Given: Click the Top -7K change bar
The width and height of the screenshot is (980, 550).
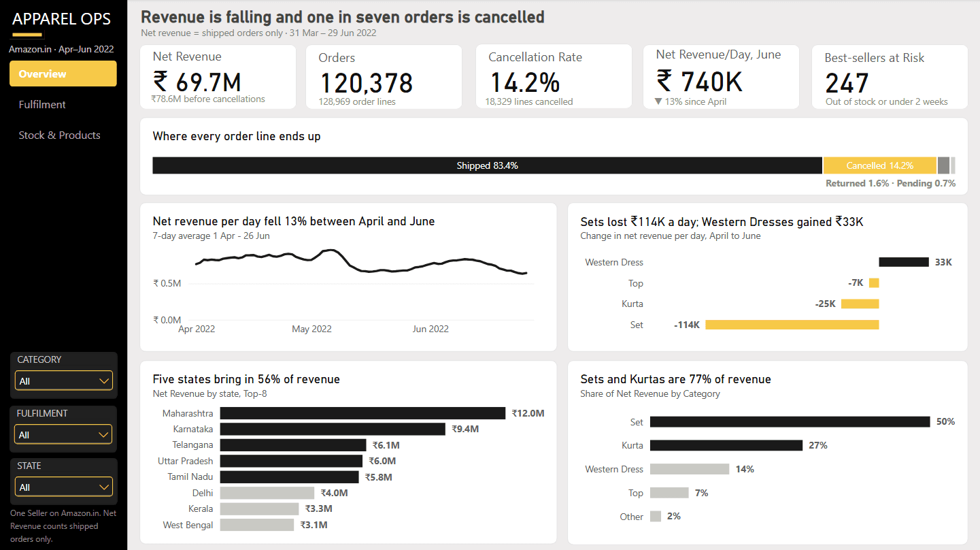Looking at the screenshot, I should coord(874,282).
